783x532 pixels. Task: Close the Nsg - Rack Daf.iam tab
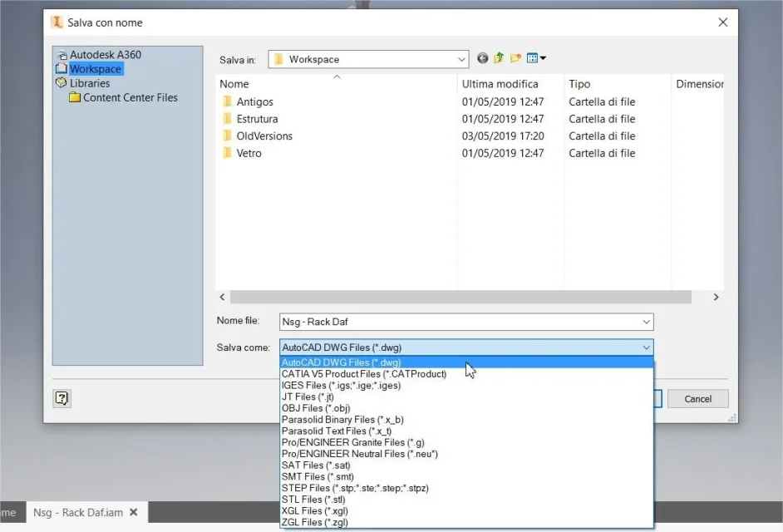coord(134,513)
